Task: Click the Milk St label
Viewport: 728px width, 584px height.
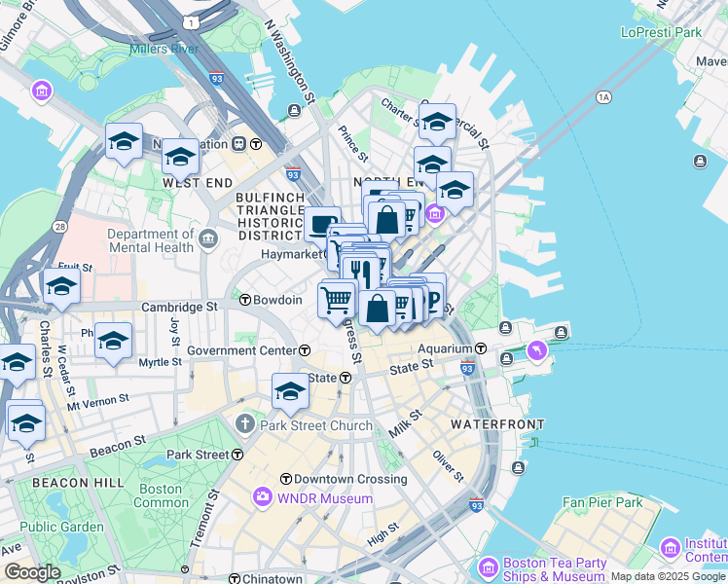Action: pyautogui.click(x=405, y=423)
